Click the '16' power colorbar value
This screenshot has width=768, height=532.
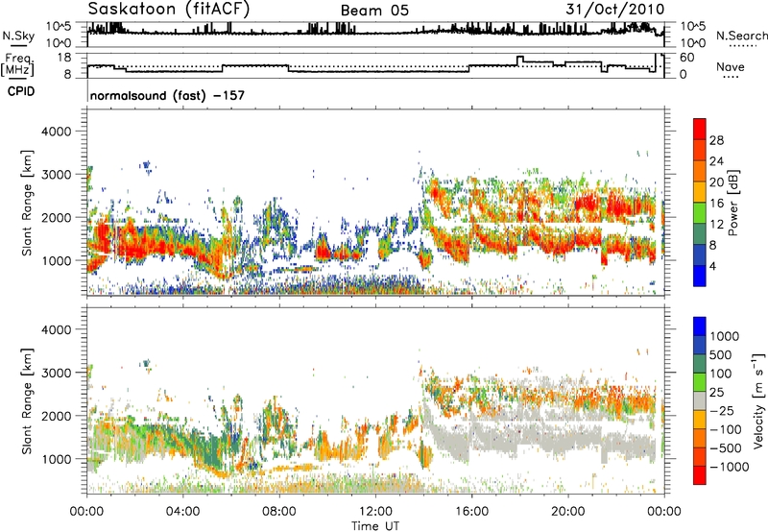tap(716, 204)
